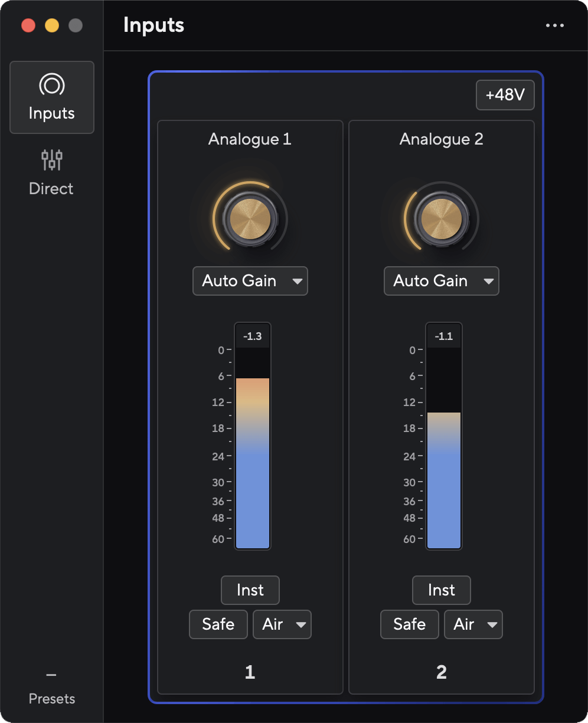
Task: Expand Analogue 1 Auto Gain dropdown arrow
Action: 297,281
